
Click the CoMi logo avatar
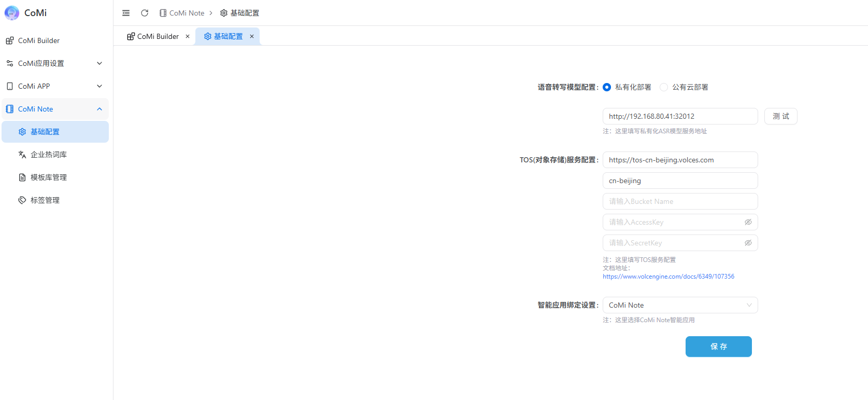click(12, 13)
